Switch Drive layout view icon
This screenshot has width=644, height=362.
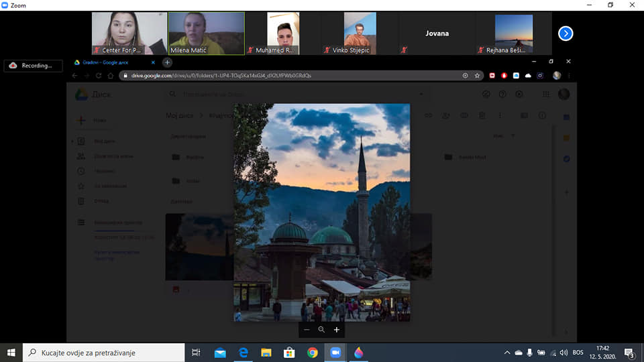click(x=524, y=116)
